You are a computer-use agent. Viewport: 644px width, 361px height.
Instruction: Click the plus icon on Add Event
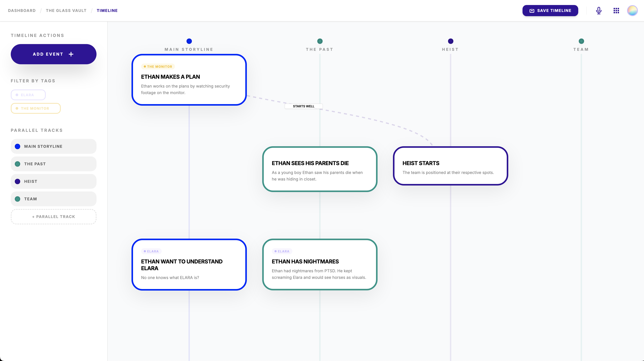[x=71, y=54]
